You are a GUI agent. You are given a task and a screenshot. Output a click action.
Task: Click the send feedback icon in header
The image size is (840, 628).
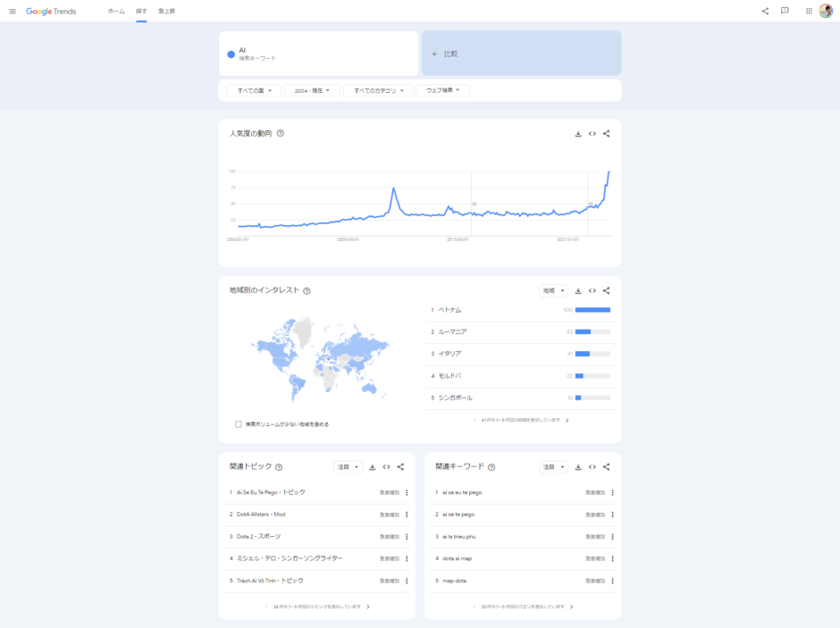pos(785,12)
